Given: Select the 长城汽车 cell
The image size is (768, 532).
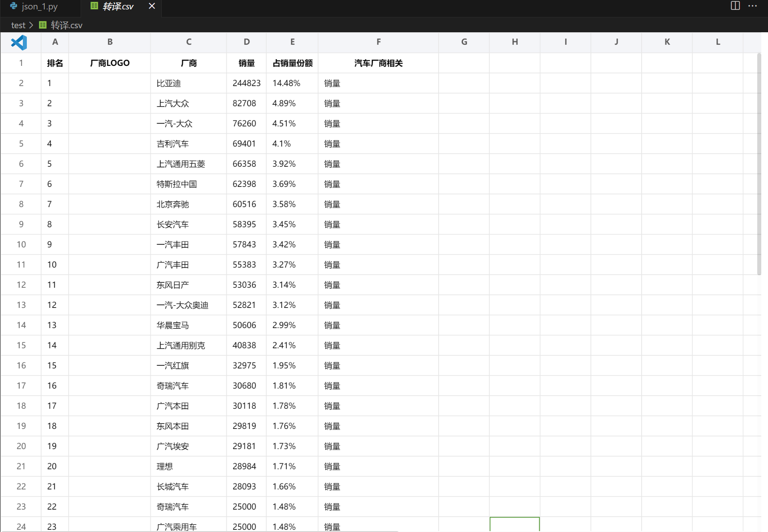Looking at the screenshot, I should click(189, 487).
